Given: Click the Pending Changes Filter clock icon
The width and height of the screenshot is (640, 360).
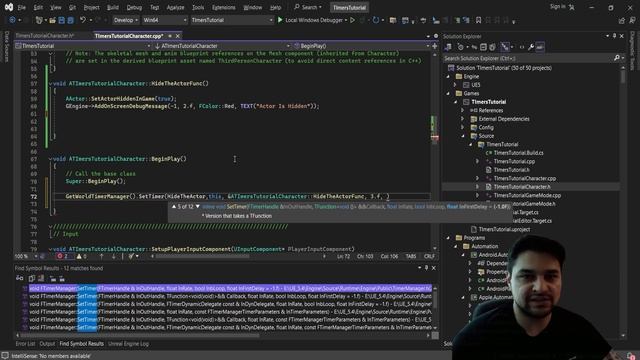Looking at the screenshot, I should [461, 47].
